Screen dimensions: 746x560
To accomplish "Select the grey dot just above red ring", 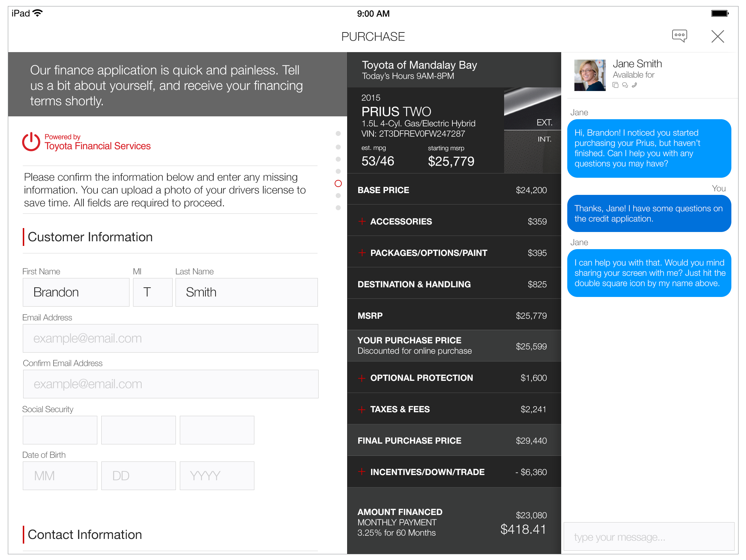I will tap(338, 171).
